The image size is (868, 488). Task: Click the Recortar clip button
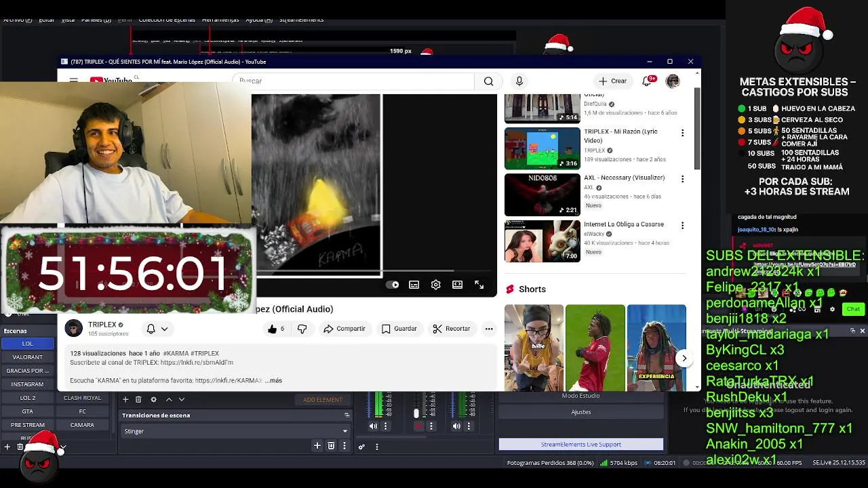click(452, 329)
